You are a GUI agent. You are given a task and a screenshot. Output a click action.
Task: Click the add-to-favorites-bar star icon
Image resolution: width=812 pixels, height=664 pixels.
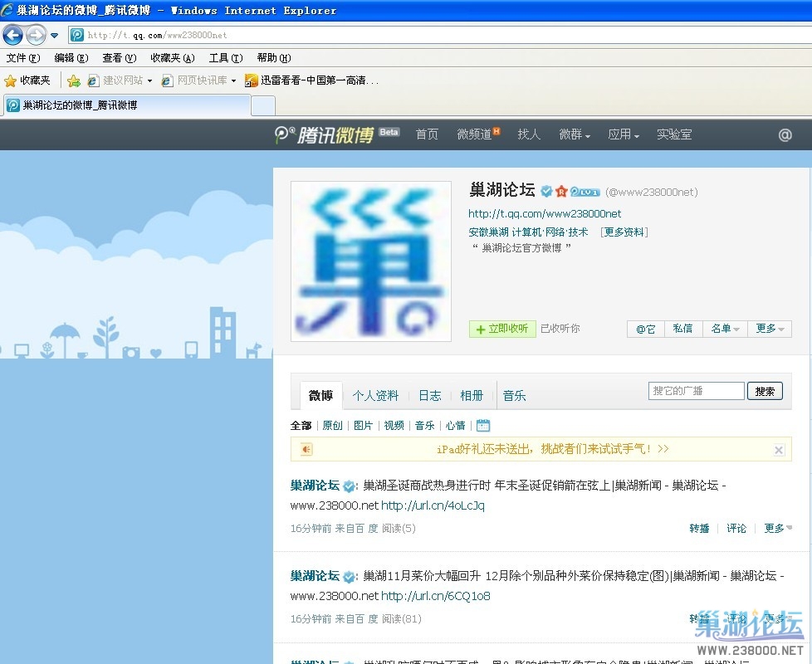tap(74, 81)
